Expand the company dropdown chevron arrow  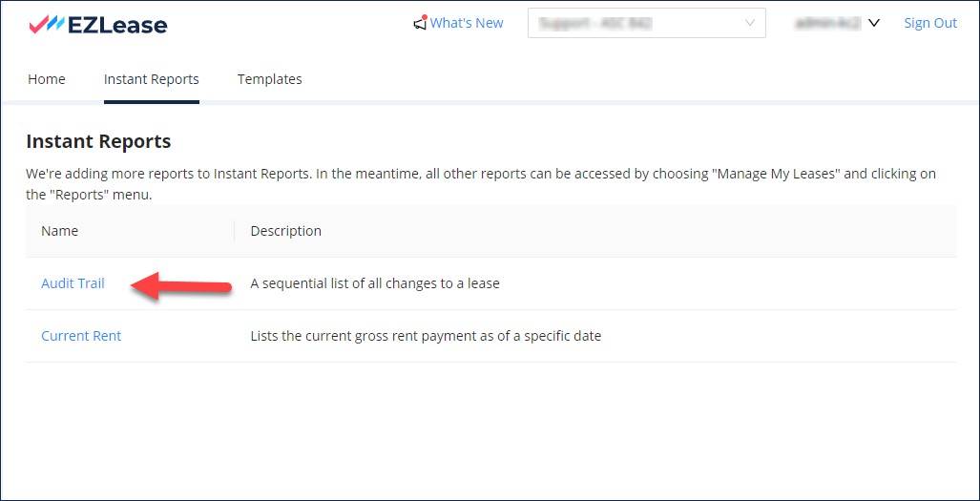(749, 24)
